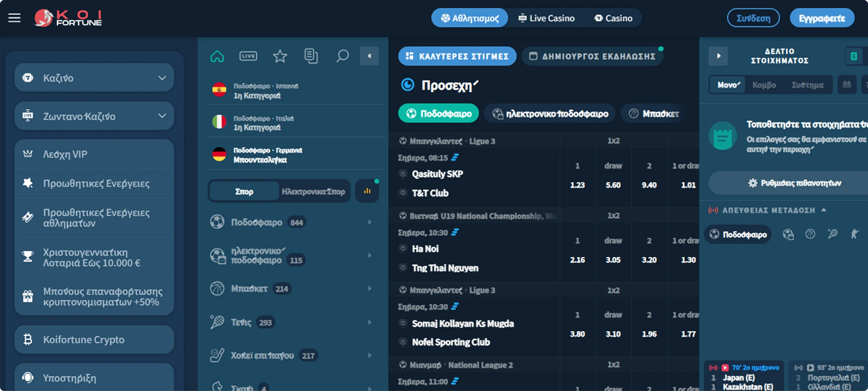
Task: Open the Δημιουργος Εκδηλωσης tab
Action: (x=593, y=56)
